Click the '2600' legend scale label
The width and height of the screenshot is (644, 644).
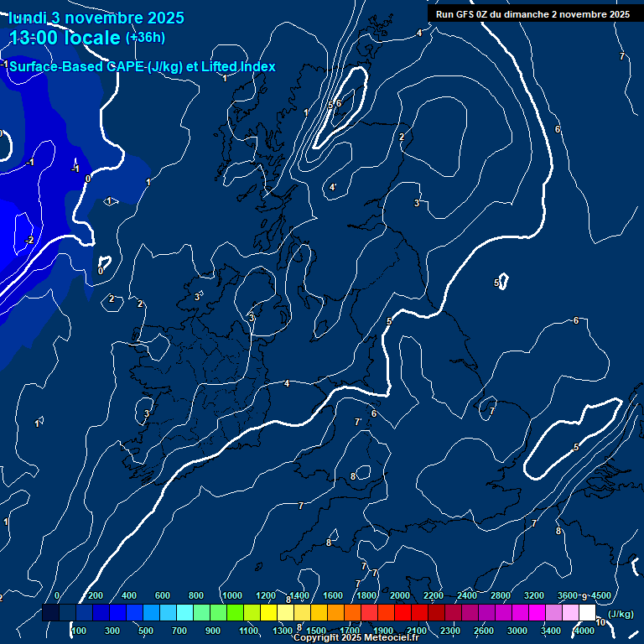(x=483, y=631)
